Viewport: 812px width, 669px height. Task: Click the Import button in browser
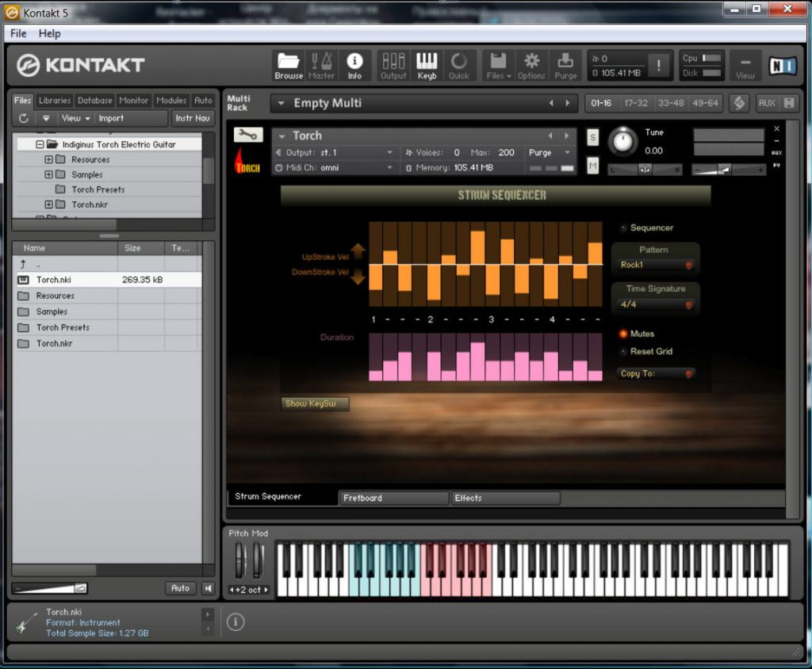[111, 118]
